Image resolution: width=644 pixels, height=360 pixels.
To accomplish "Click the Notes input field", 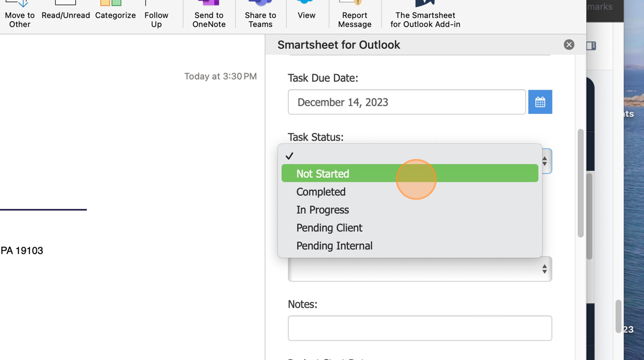I will coord(420,328).
